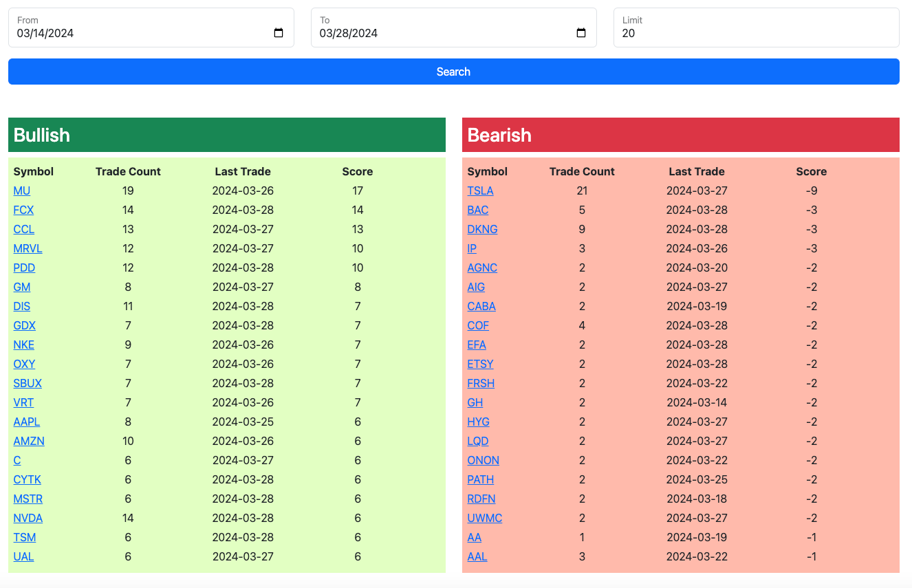
Task: Open the TSM symbol link
Action: click(x=25, y=537)
